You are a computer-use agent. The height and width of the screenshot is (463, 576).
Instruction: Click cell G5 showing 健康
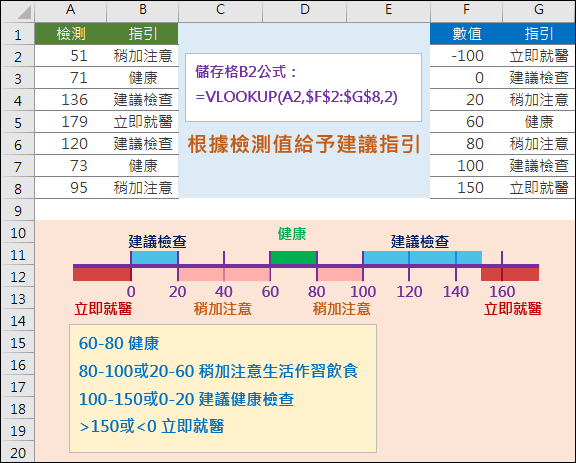point(539,122)
